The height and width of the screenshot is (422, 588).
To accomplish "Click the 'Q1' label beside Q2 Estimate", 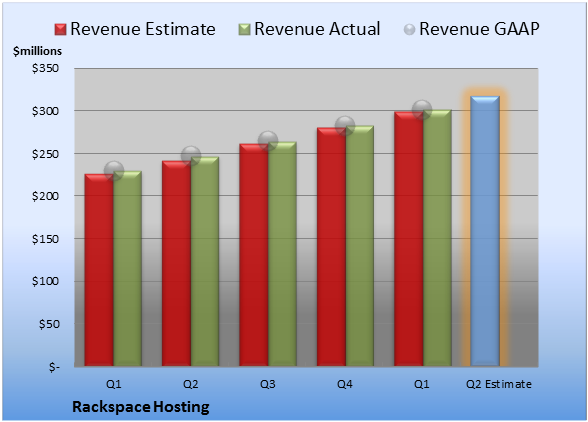I will click(x=422, y=384).
